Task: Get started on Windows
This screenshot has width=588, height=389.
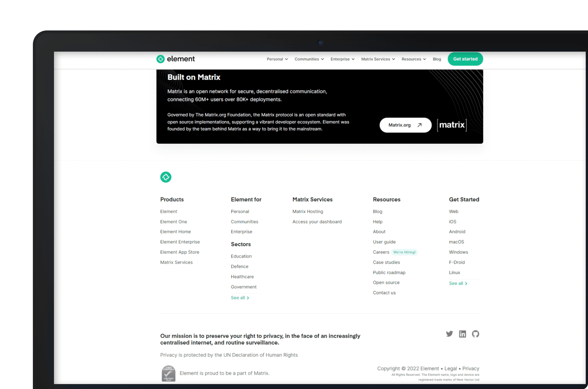Action: [458, 252]
